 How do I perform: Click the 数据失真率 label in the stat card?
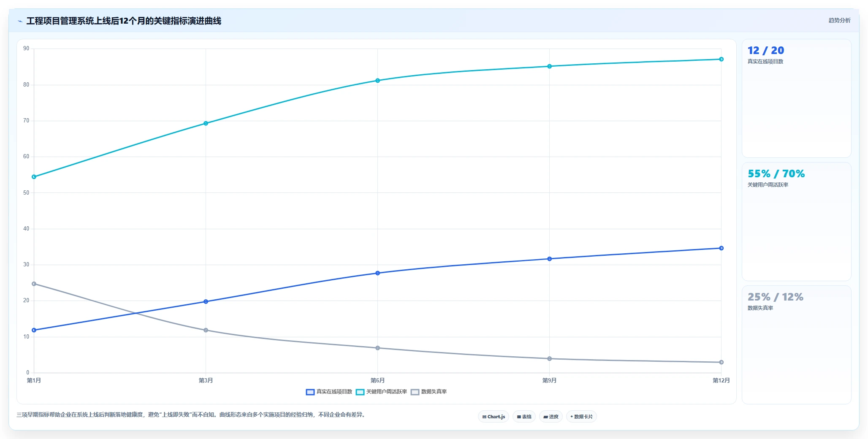760,308
